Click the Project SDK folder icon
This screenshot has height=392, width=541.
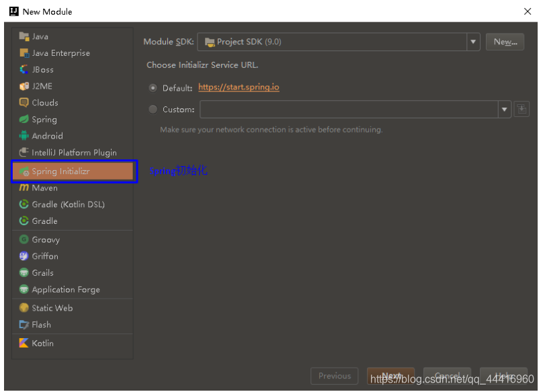pyautogui.click(x=210, y=42)
